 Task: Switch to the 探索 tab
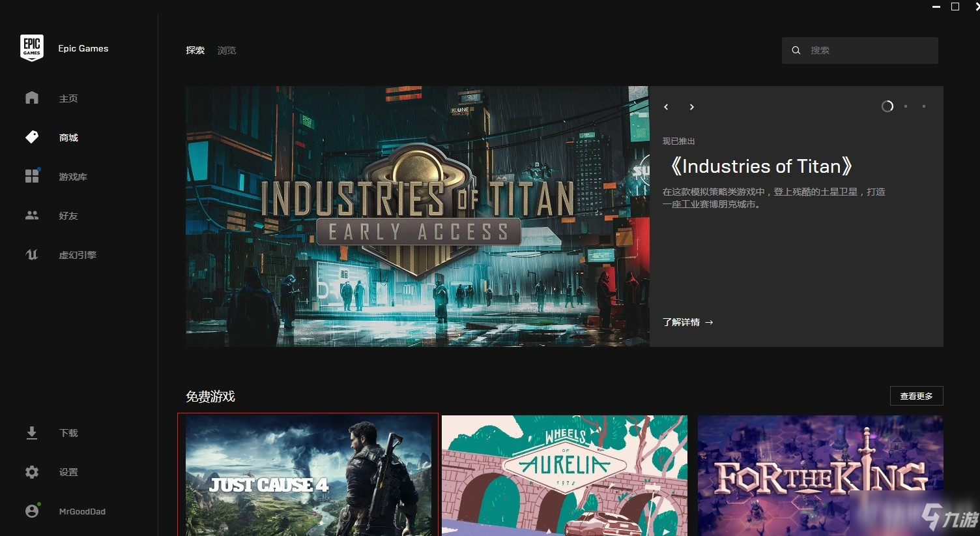pos(195,50)
